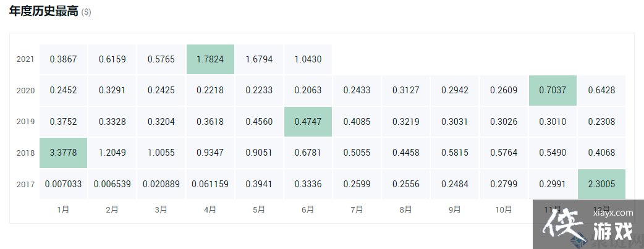
Task: Select the 0.6428 cell for December 2020
Action: 601,90
